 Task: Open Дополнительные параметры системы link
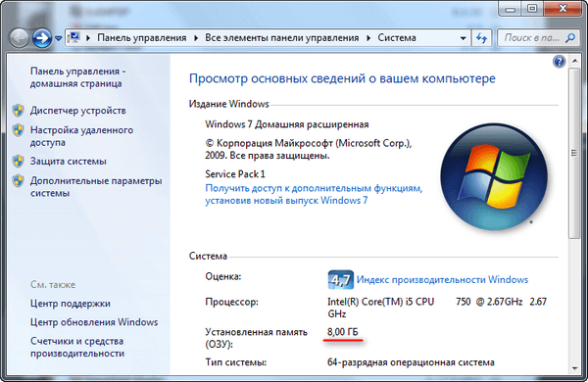96,187
